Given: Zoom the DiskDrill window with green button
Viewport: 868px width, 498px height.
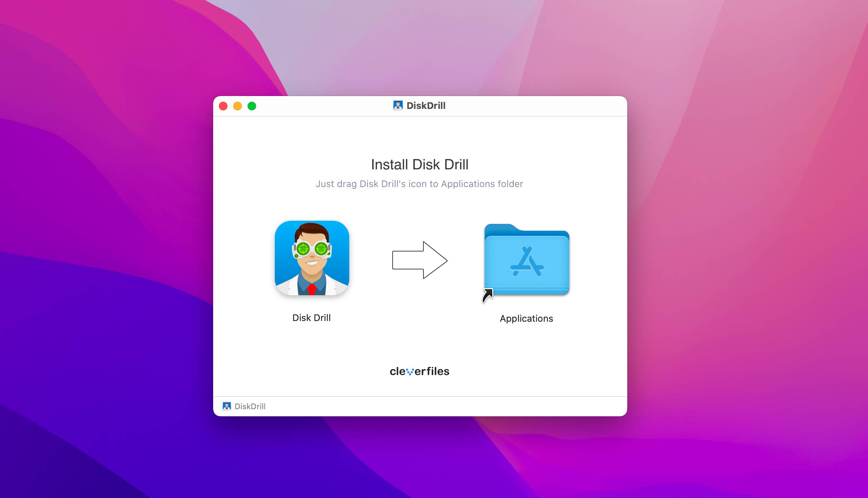Looking at the screenshot, I should click(x=252, y=106).
